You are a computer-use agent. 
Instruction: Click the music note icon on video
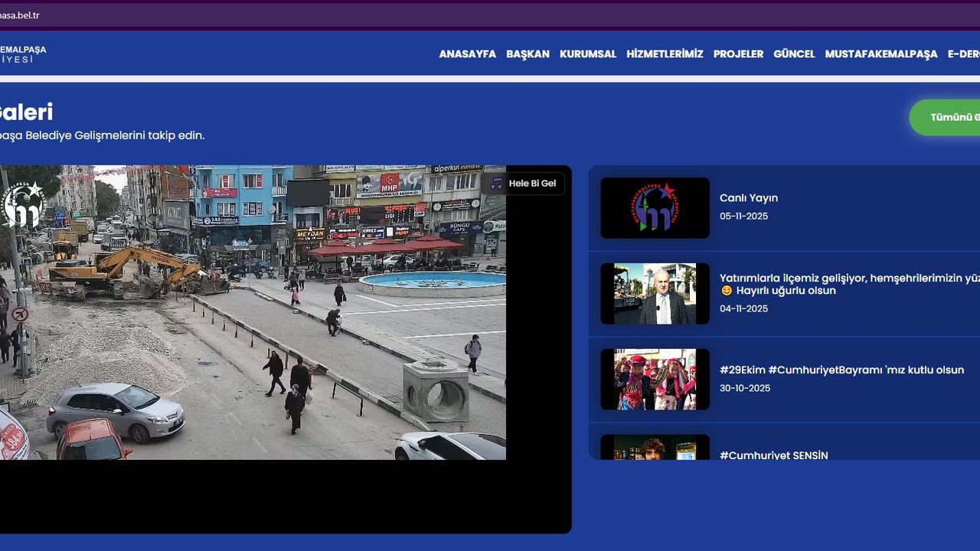tap(496, 184)
